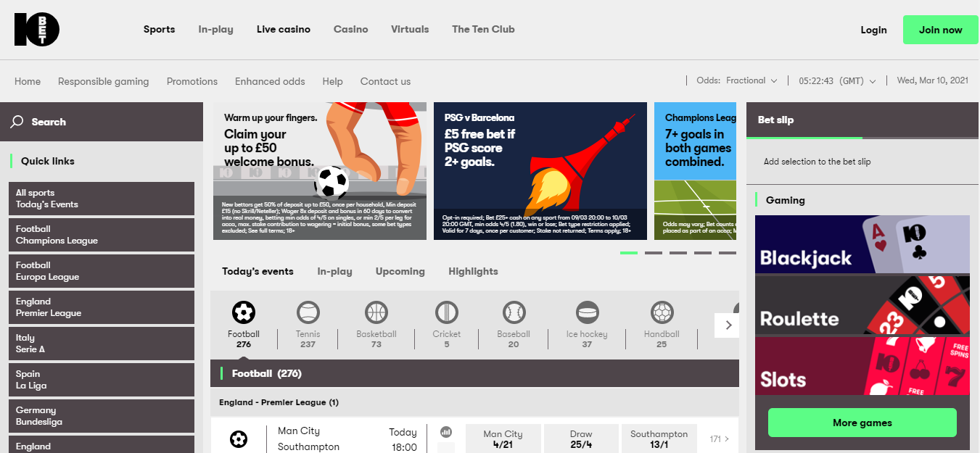Select first banner carousel indicator
980x453 pixels.
[x=629, y=253]
